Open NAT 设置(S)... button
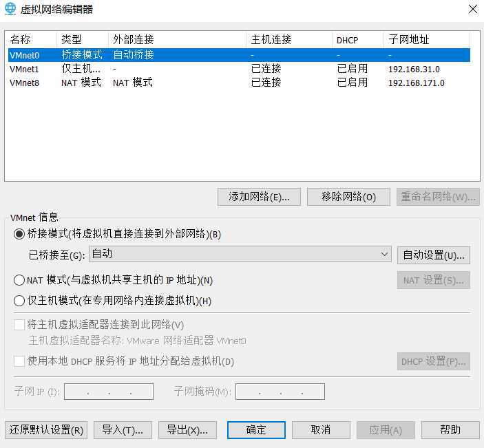 434,280
